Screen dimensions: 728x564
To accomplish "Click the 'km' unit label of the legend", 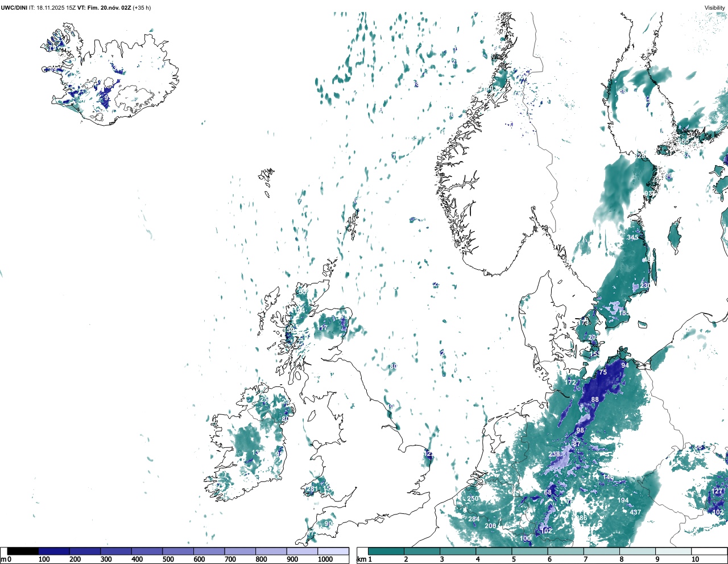I will tap(362, 559).
